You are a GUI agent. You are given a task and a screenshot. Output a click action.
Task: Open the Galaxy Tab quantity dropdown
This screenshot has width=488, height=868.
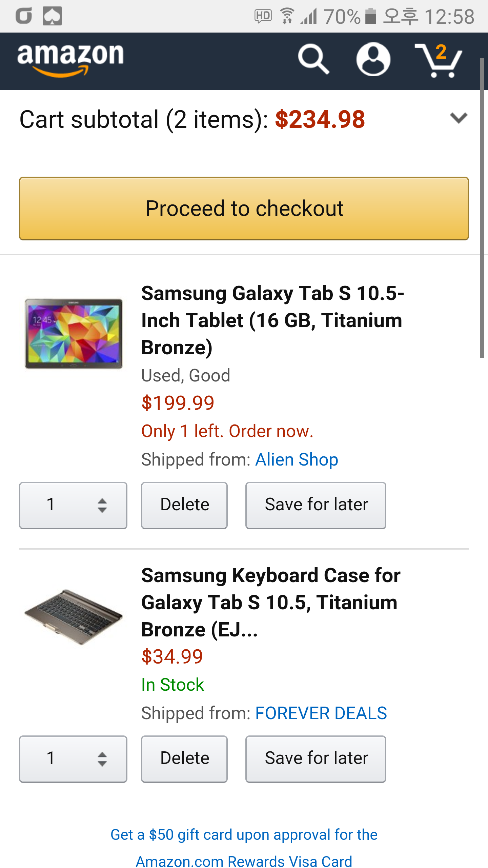(73, 505)
